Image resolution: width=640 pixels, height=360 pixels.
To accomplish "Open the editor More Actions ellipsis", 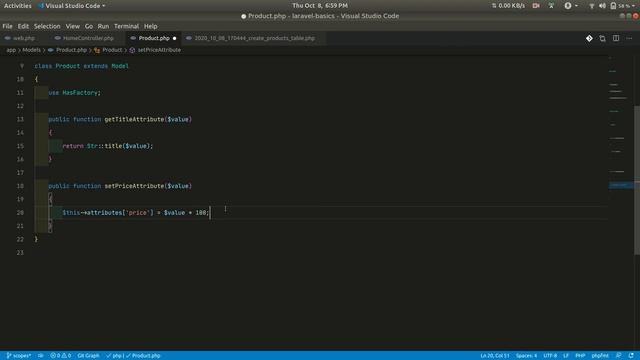I will coord(629,38).
